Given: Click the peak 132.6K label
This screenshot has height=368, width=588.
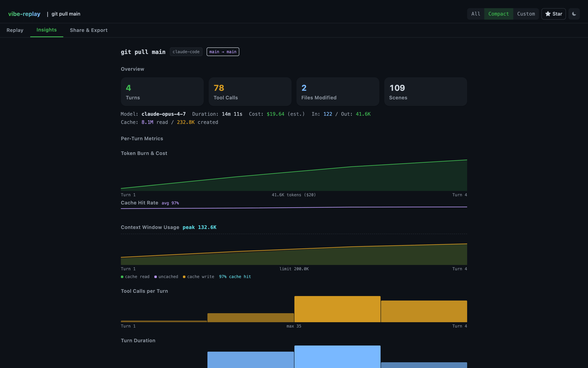Looking at the screenshot, I should pyautogui.click(x=199, y=227).
